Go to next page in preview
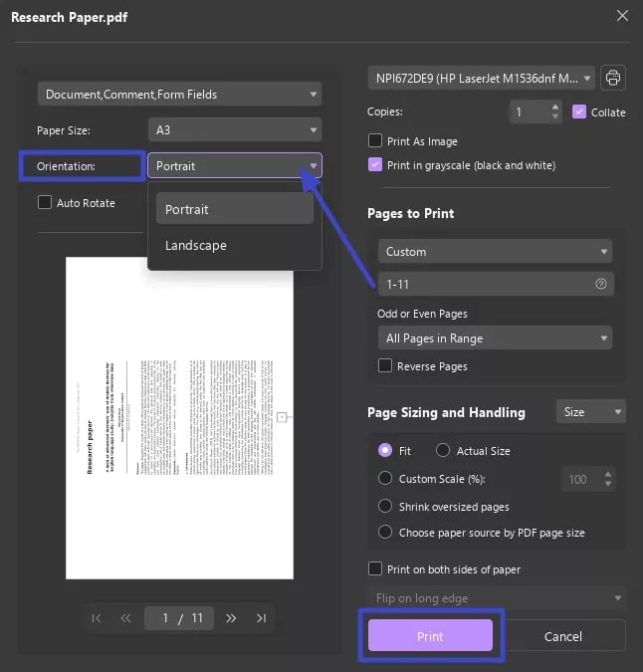This screenshot has height=672, width=643. click(x=231, y=618)
